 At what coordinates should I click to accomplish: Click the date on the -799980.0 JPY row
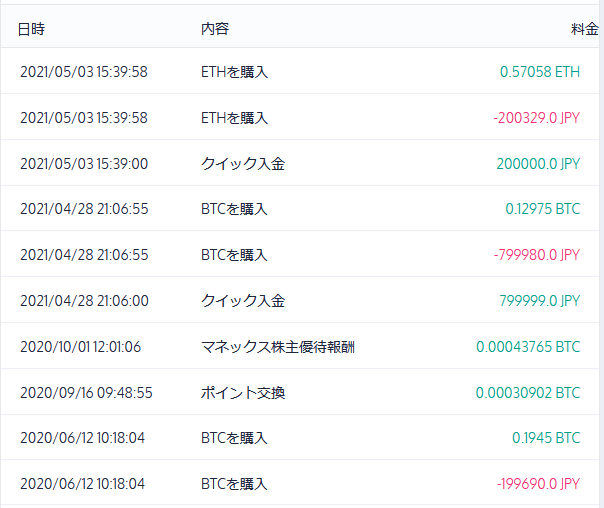coord(84,255)
